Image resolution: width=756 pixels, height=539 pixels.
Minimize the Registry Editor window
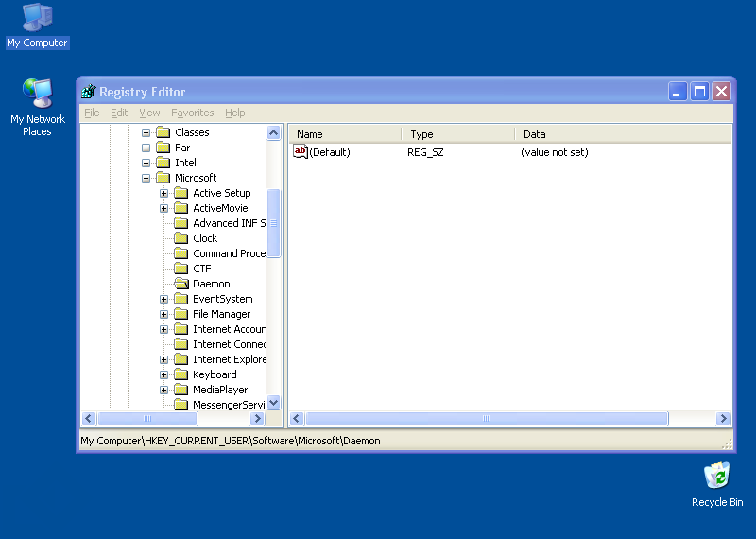677,91
